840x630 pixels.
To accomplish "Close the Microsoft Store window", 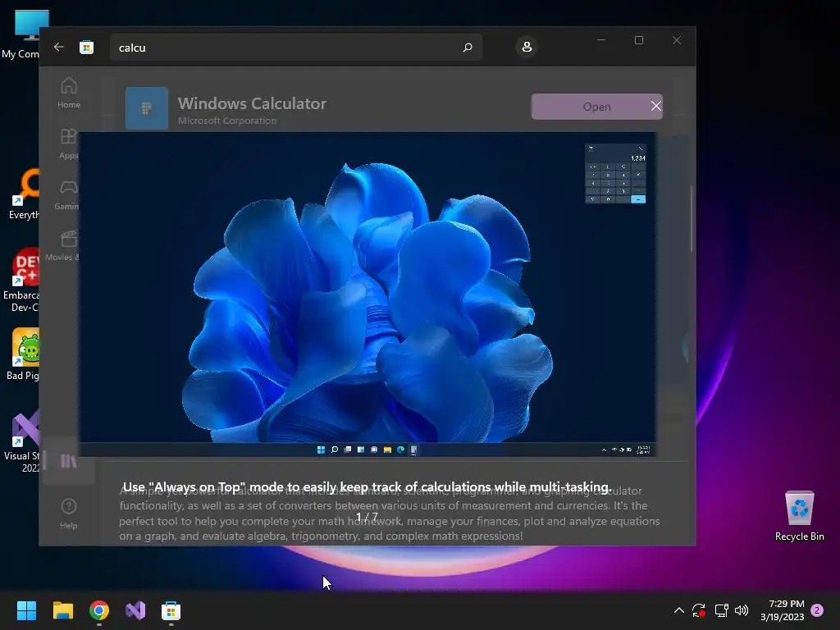I will (x=677, y=40).
